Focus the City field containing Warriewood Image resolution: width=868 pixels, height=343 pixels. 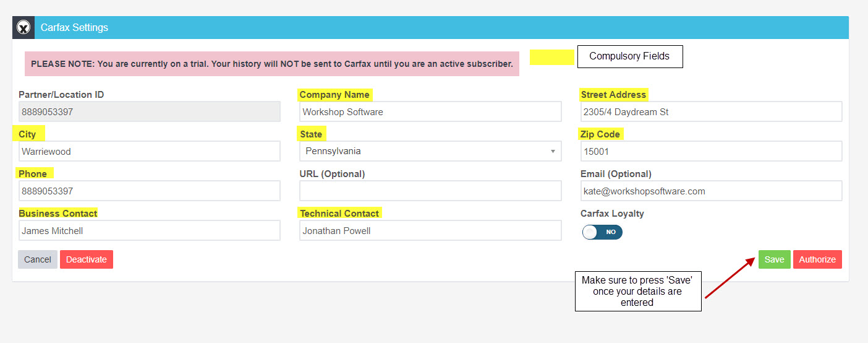click(150, 151)
